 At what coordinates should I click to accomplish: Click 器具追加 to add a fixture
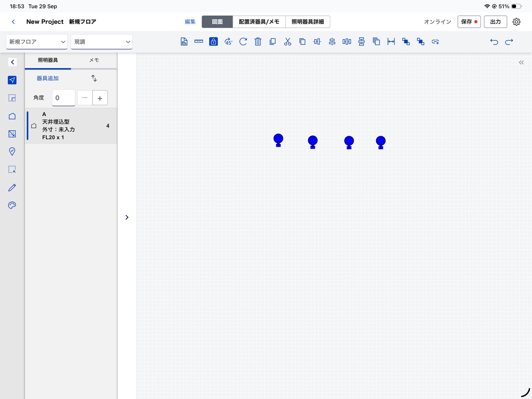48,78
